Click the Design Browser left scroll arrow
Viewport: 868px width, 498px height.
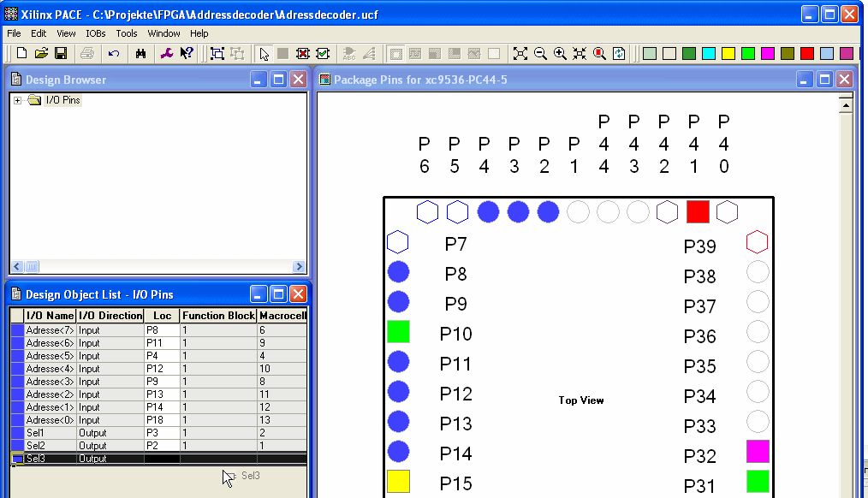17,267
